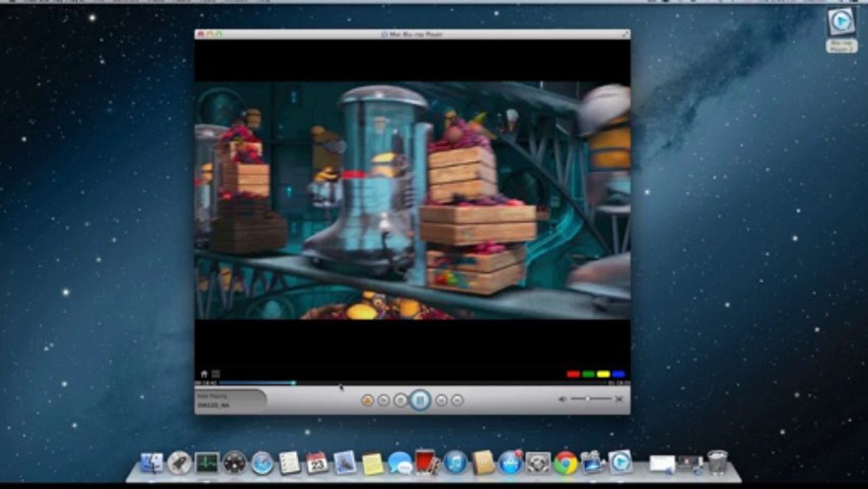This screenshot has height=489, width=868.
Task: Open the grid menu icon beside home
Action: pyautogui.click(x=216, y=374)
